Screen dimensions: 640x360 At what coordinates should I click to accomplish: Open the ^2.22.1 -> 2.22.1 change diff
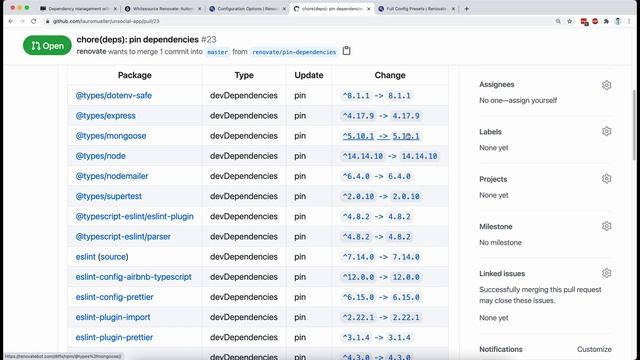pos(381,317)
